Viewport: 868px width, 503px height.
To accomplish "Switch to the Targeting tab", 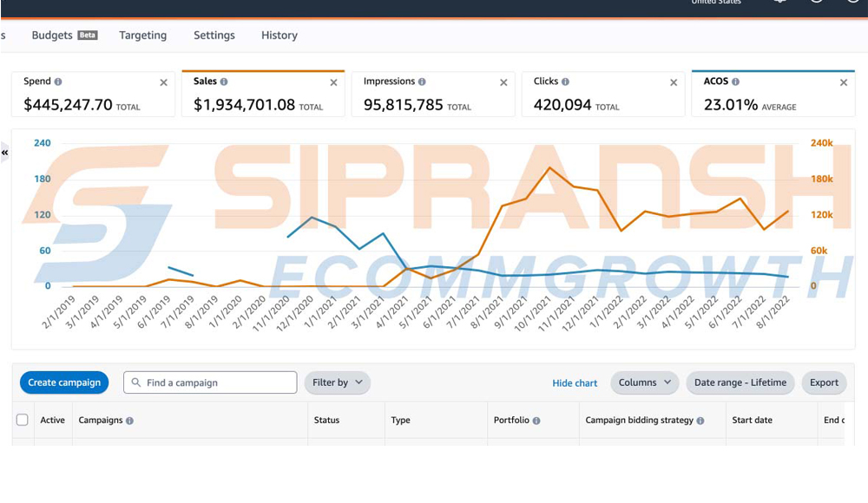I will coord(142,36).
